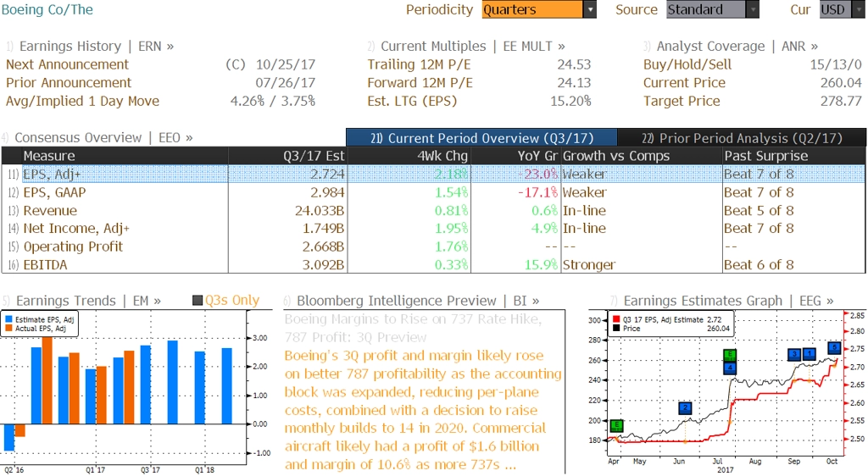Open Analyst Coverage ANR link
This screenshot has height=476, width=868.
tap(737, 47)
